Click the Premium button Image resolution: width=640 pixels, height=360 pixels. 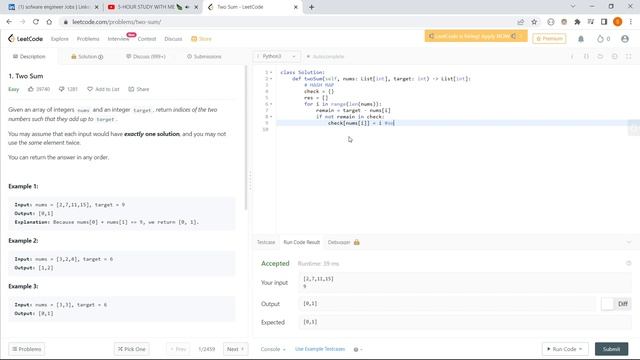tap(549, 38)
